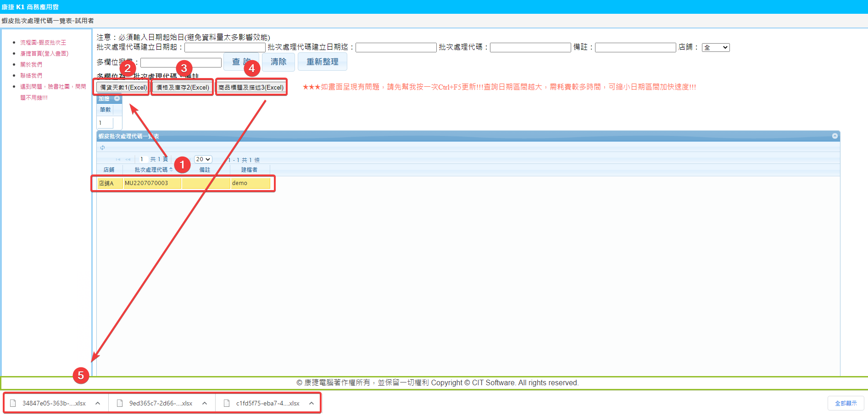The height and width of the screenshot is (416, 868).
Task: Click the 價格及庫存2(Excel) export button
Action: tap(183, 87)
